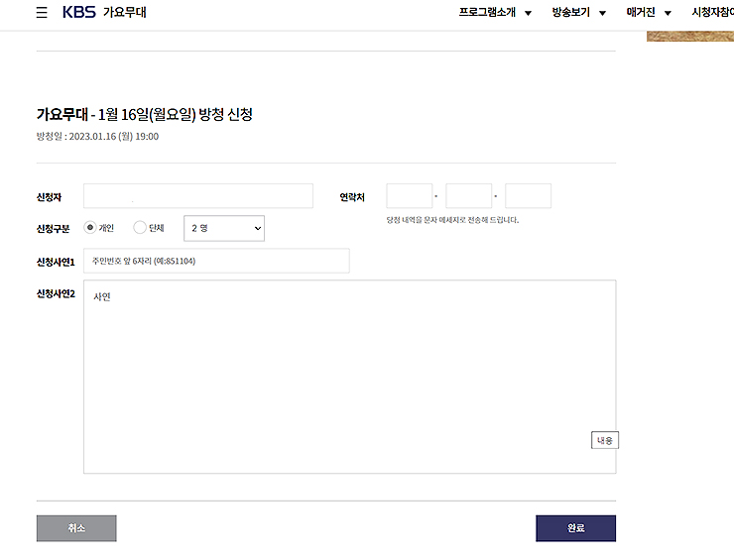Expand the 매거진 dropdown arrow

668,13
